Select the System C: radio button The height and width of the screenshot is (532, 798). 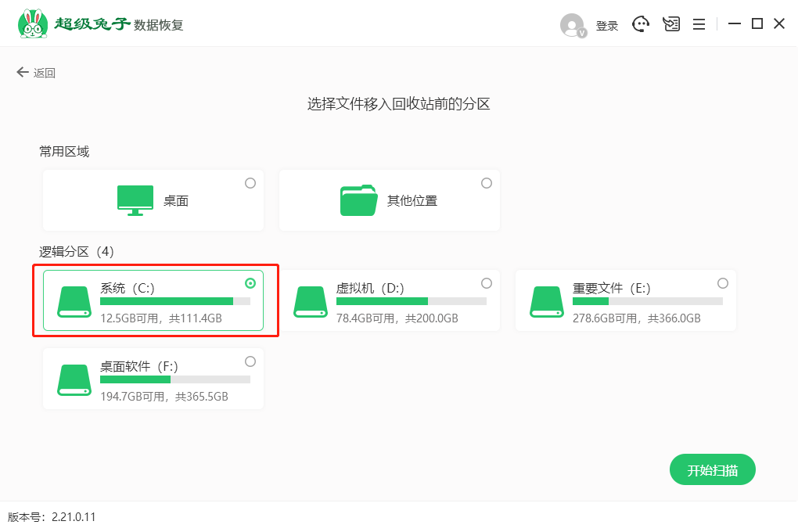(x=250, y=283)
